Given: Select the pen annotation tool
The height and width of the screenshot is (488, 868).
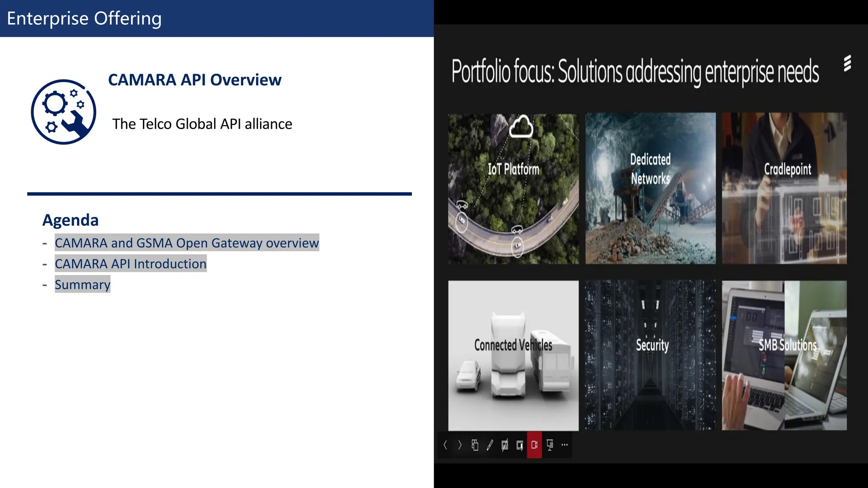Looking at the screenshot, I should pyautogui.click(x=490, y=445).
